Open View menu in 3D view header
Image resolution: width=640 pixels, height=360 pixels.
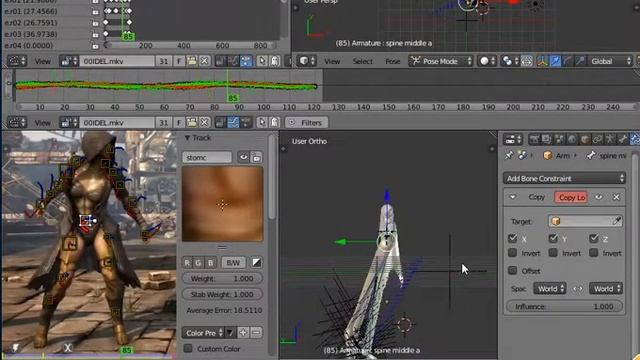[332, 61]
